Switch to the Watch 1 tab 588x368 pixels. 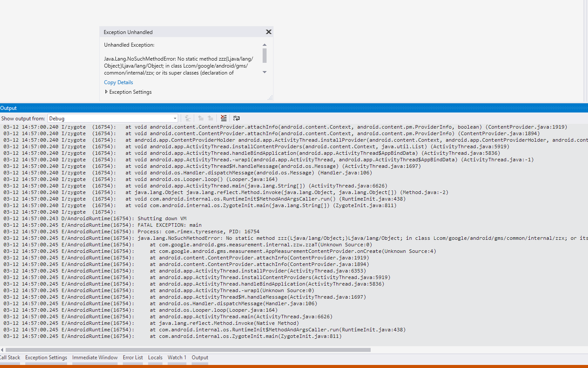click(x=177, y=358)
